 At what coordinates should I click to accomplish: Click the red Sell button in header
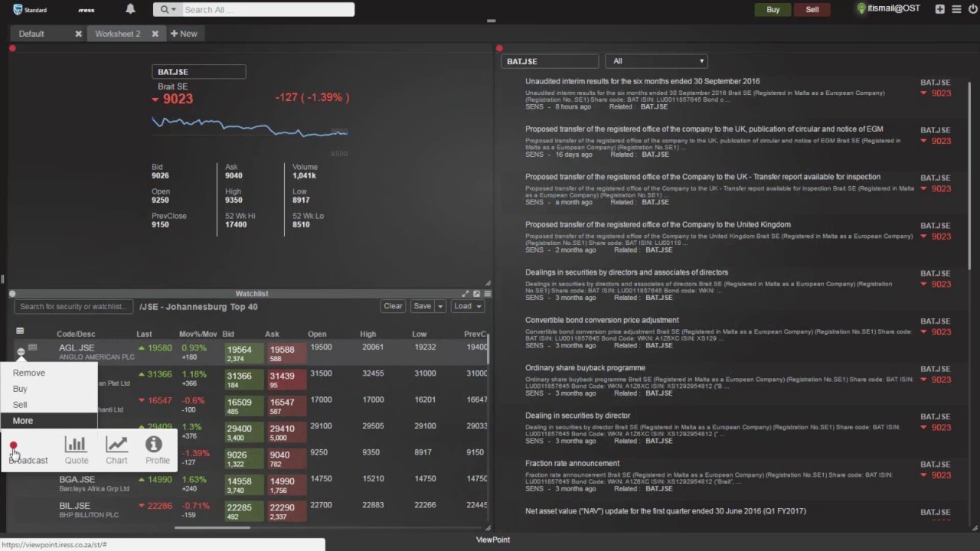point(812,10)
